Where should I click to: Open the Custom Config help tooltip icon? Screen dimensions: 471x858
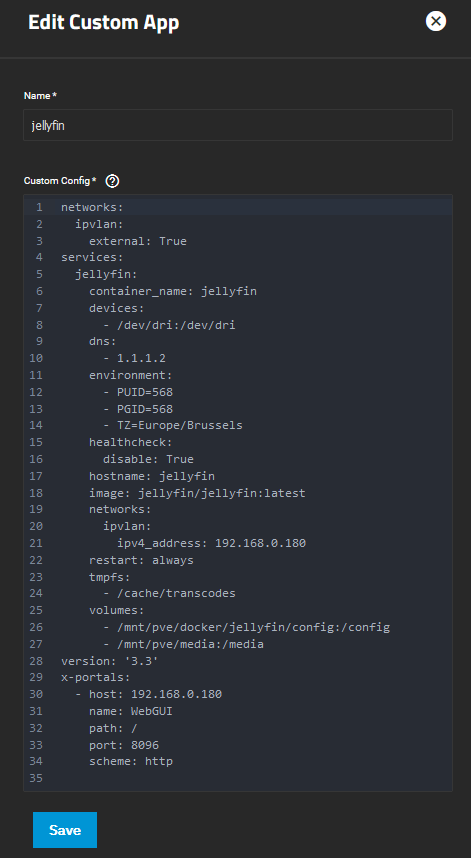pos(112,181)
